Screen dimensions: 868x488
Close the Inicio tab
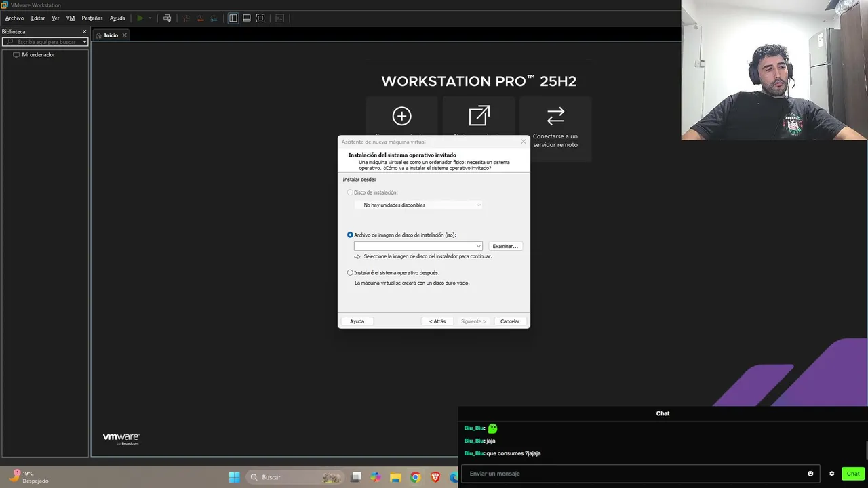pyautogui.click(x=124, y=35)
